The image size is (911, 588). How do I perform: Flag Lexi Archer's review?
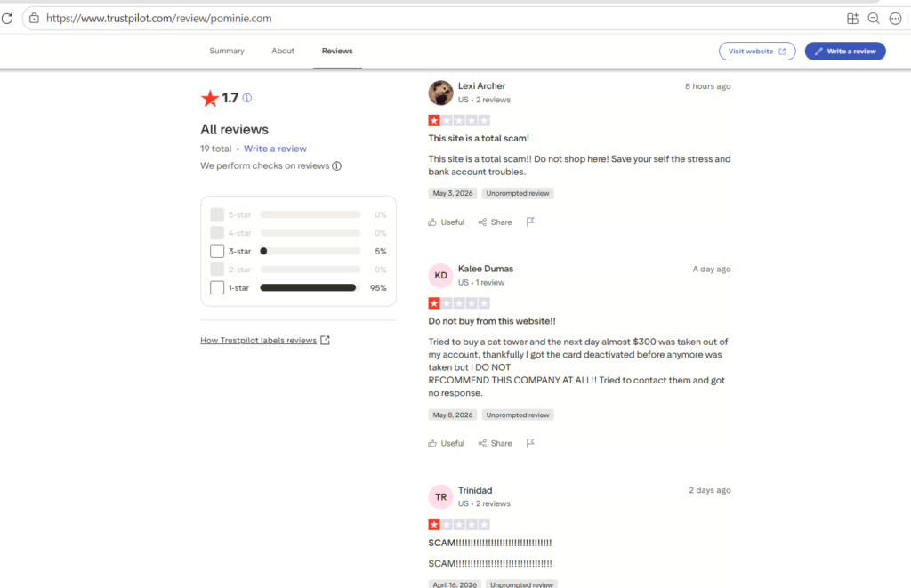point(530,222)
